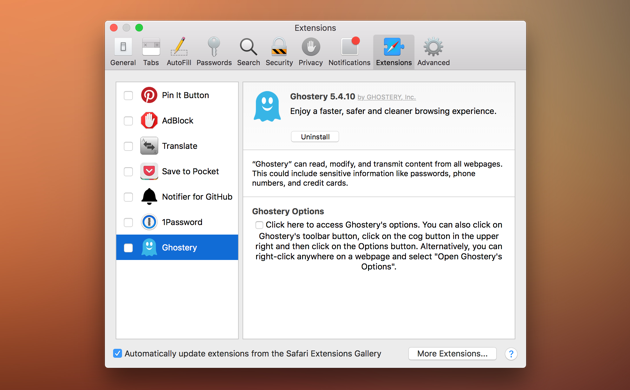Screen dimensions: 630x390
Task: Select the Pin It Button extension icon
Action: pos(149,95)
